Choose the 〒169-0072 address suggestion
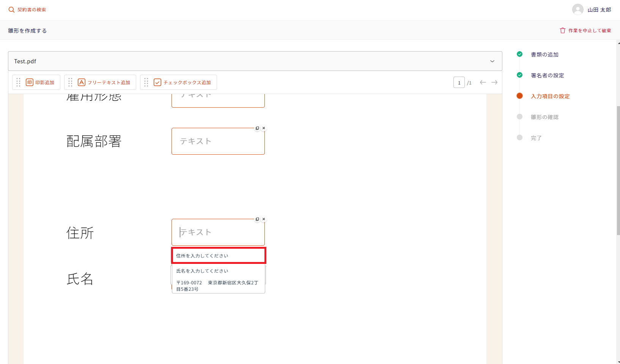Viewport: 620px width, 364px height. tap(218, 286)
